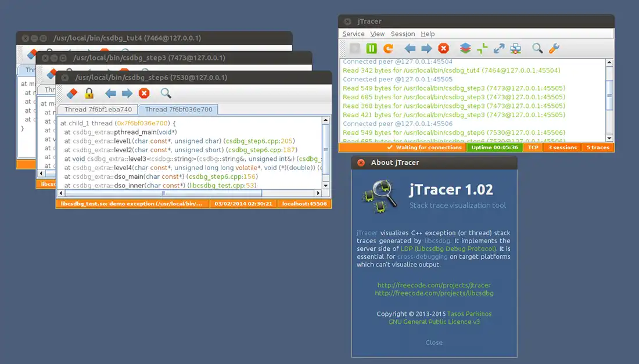Viewport: 639px width, 364px height.
Task: Click scroll-up arrow in jTracer log
Action: [609, 62]
